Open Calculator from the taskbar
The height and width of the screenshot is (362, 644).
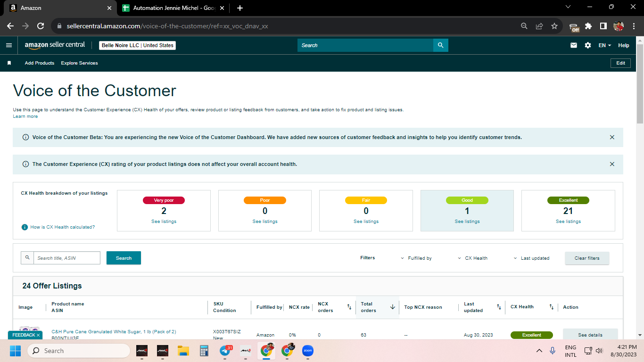coord(204,351)
